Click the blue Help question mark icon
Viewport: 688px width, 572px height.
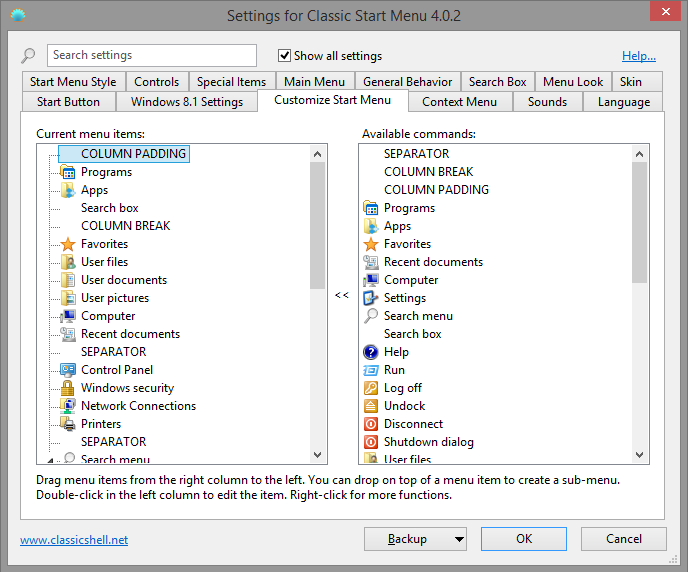point(371,352)
